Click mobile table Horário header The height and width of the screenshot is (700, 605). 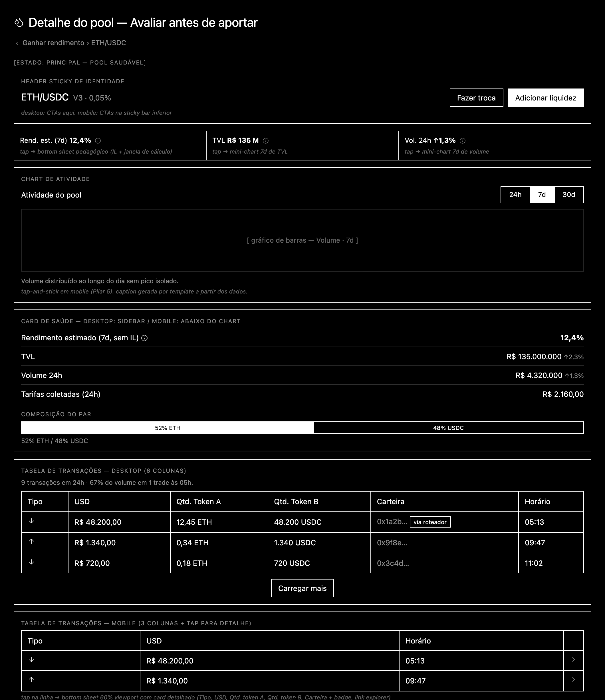(x=481, y=641)
